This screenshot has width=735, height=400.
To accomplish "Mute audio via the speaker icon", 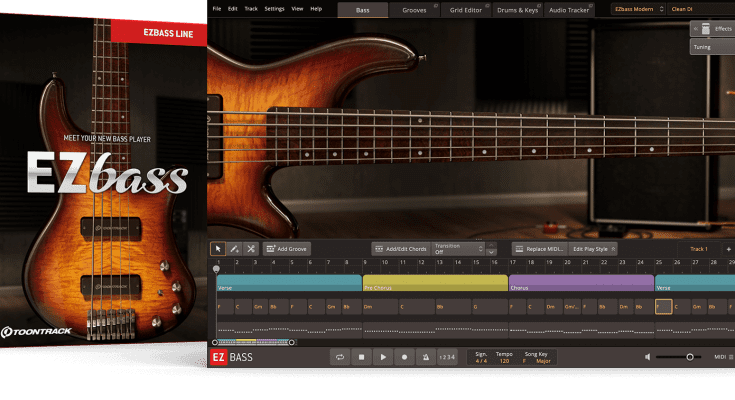I will pyautogui.click(x=648, y=357).
